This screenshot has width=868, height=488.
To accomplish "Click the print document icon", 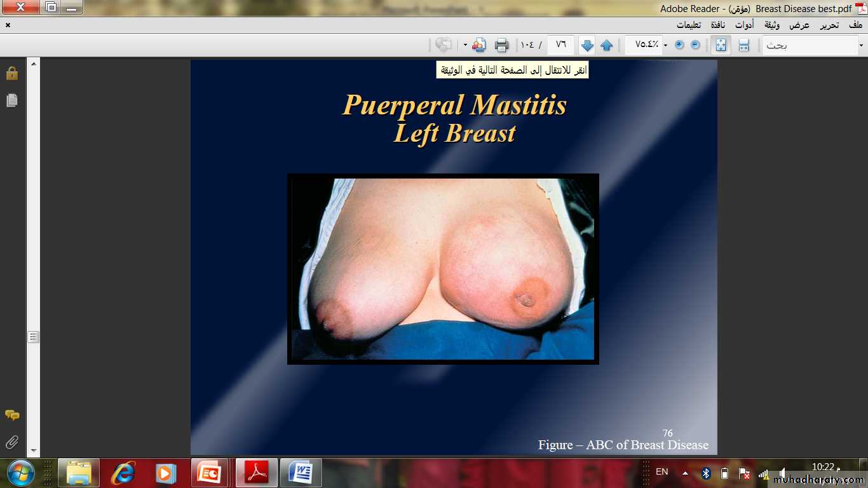I will (502, 45).
